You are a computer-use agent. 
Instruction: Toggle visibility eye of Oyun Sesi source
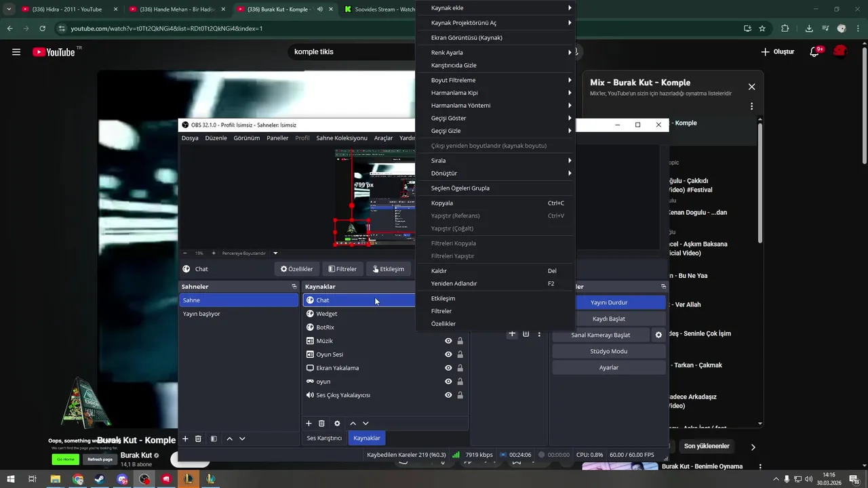pyautogui.click(x=448, y=354)
